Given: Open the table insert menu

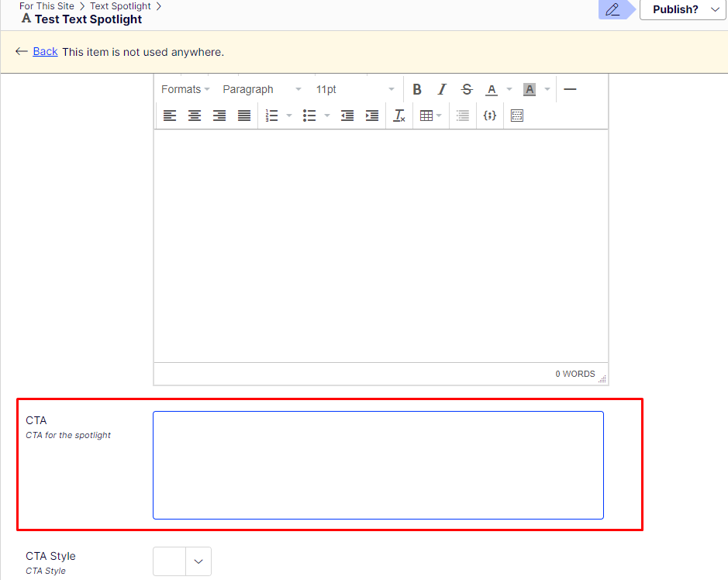Looking at the screenshot, I should [430, 116].
